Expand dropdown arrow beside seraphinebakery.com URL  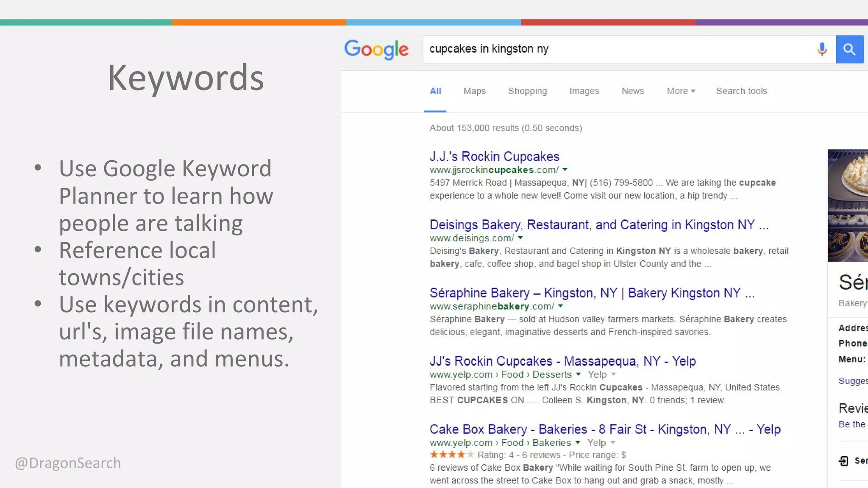tap(560, 306)
